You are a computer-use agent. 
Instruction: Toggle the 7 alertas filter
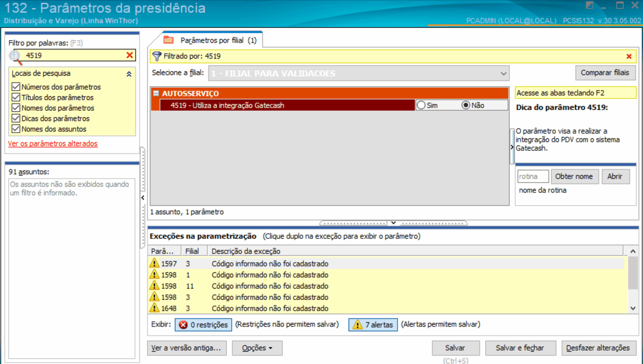tap(373, 325)
